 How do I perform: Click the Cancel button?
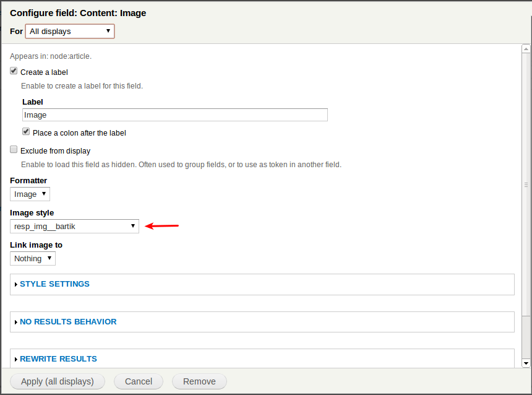click(x=139, y=381)
